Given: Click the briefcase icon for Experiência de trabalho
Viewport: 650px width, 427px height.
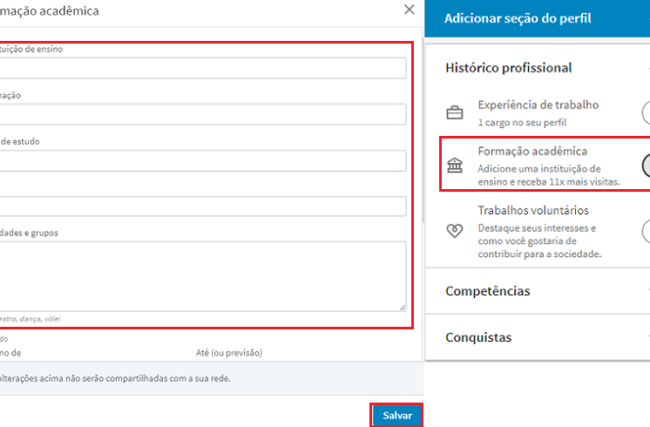Looking at the screenshot, I should [x=455, y=111].
